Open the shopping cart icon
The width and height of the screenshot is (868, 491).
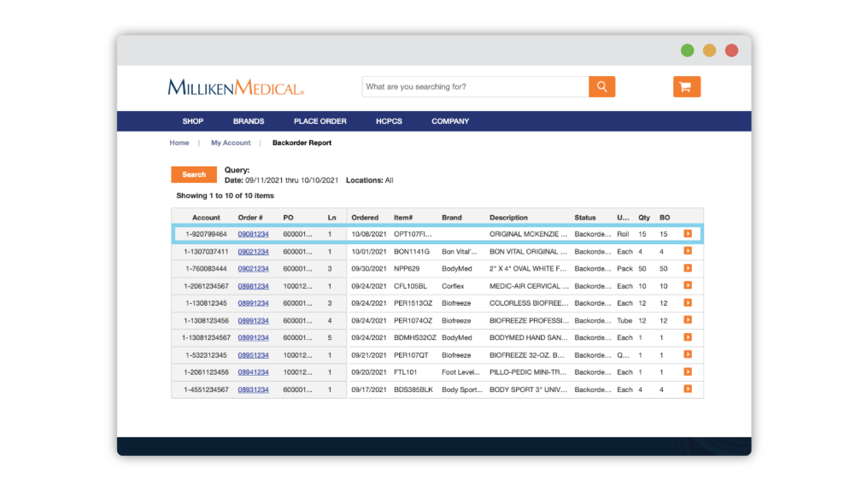(x=686, y=86)
